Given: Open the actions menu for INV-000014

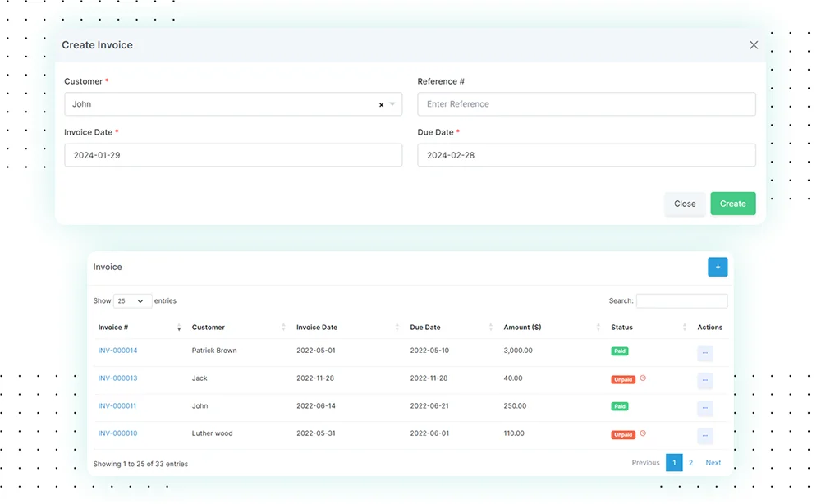Looking at the screenshot, I should pyautogui.click(x=704, y=352).
